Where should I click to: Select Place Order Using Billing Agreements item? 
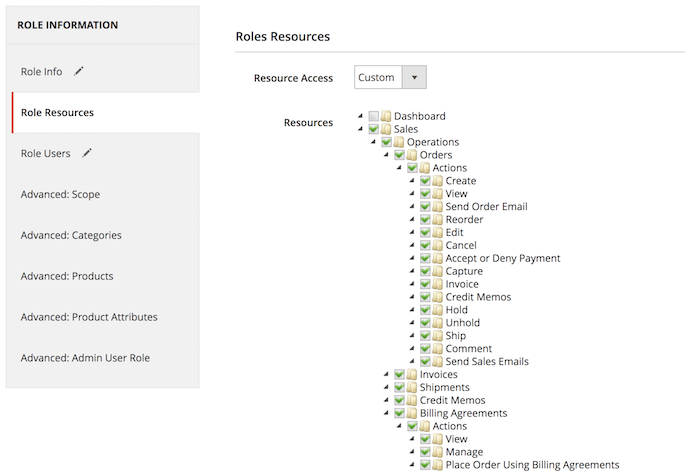click(532, 465)
